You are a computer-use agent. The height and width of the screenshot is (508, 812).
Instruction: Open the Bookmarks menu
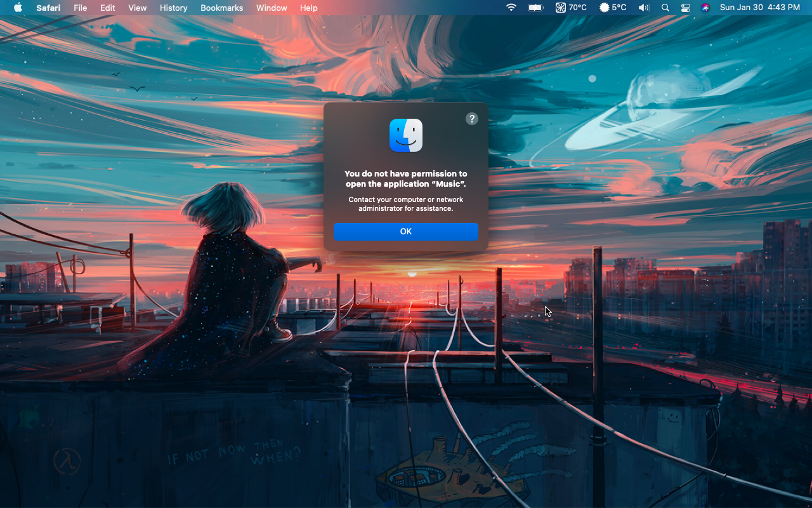point(222,8)
